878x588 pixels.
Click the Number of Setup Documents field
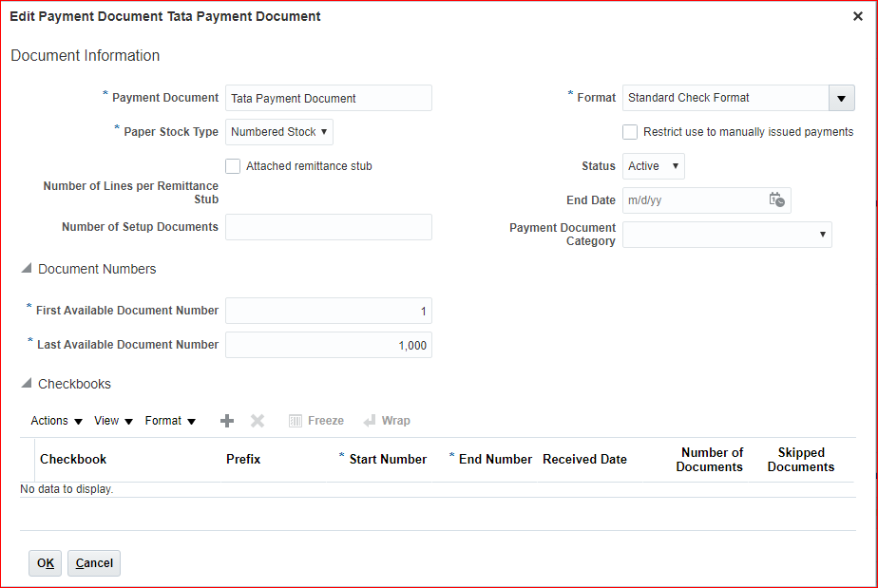328,227
